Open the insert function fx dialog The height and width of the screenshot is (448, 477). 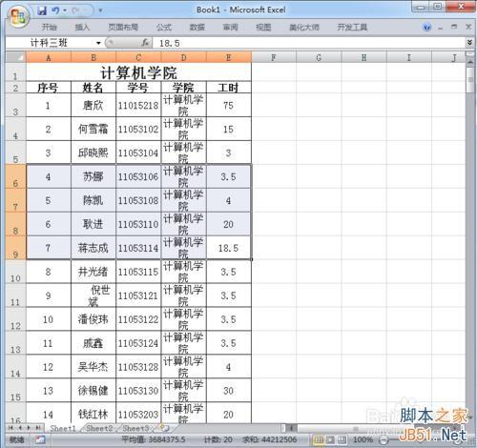coord(145,43)
